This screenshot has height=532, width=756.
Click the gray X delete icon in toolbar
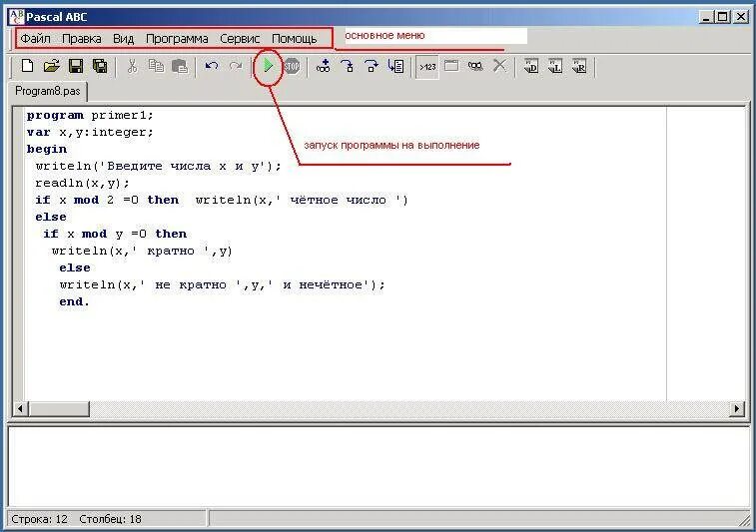point(500,66)
